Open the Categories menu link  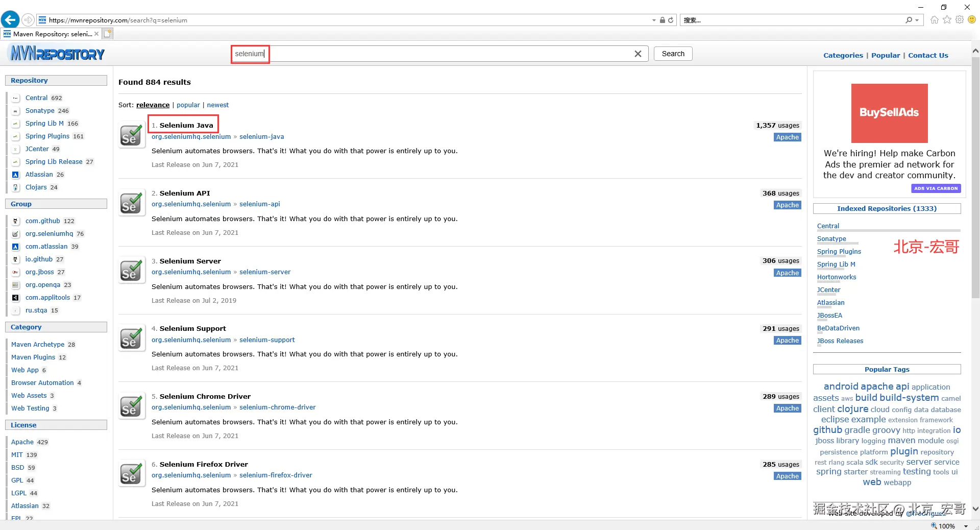[843, 55]
